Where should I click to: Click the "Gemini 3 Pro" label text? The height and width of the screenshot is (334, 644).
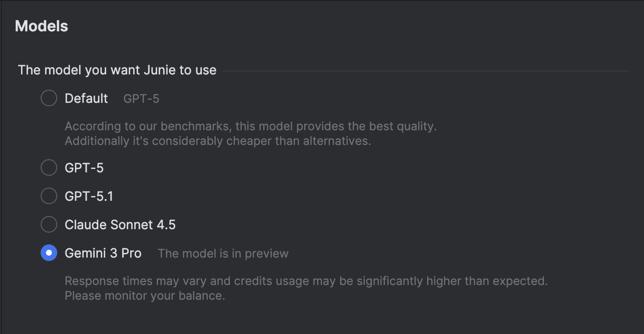[x=103, y=253]
